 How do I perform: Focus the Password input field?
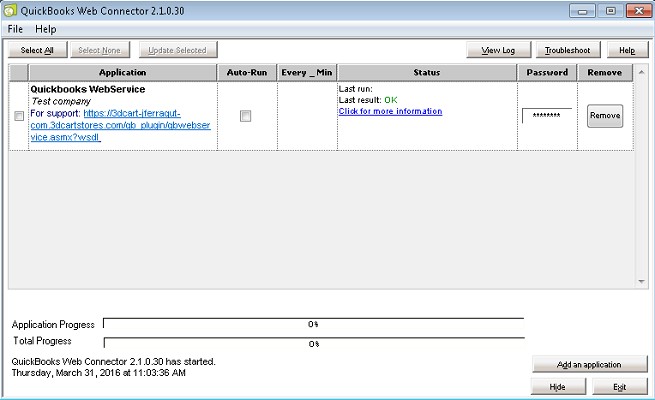click(547, 116)
